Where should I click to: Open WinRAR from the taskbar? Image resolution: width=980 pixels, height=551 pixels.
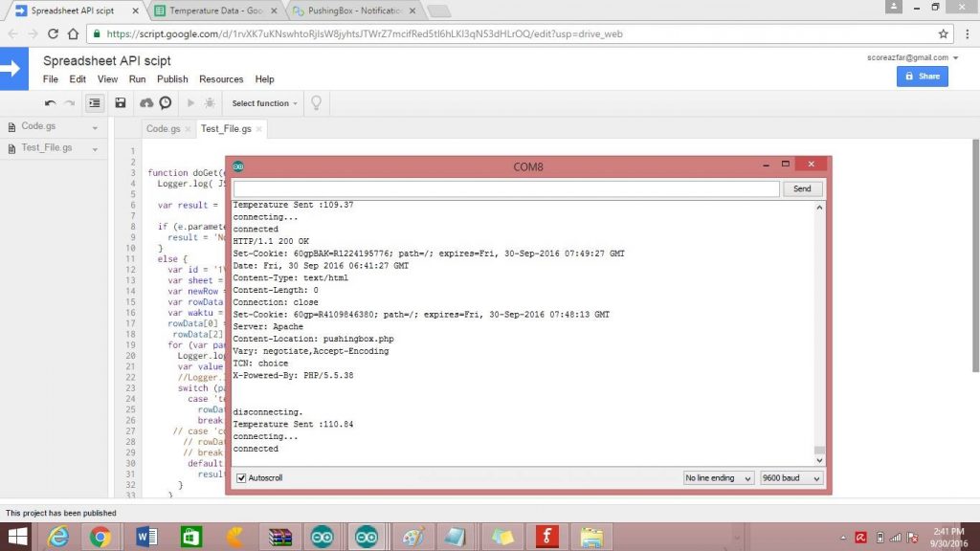279,537
